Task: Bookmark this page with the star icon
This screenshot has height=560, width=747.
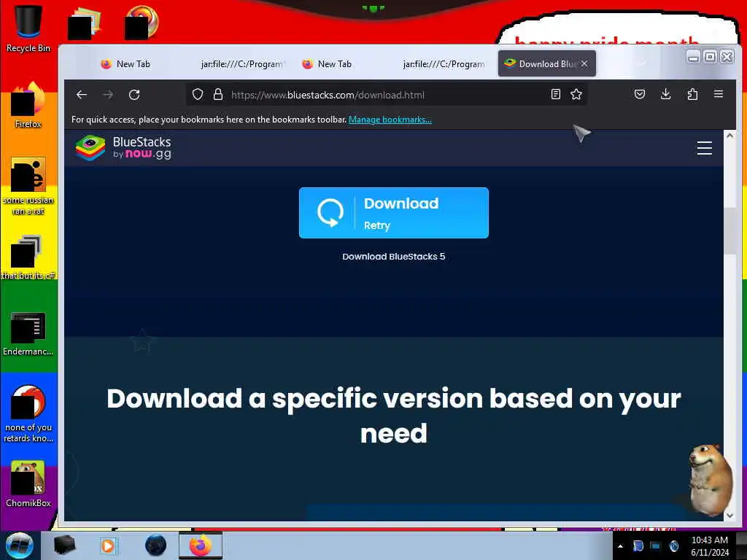Action: coord(576,94)
